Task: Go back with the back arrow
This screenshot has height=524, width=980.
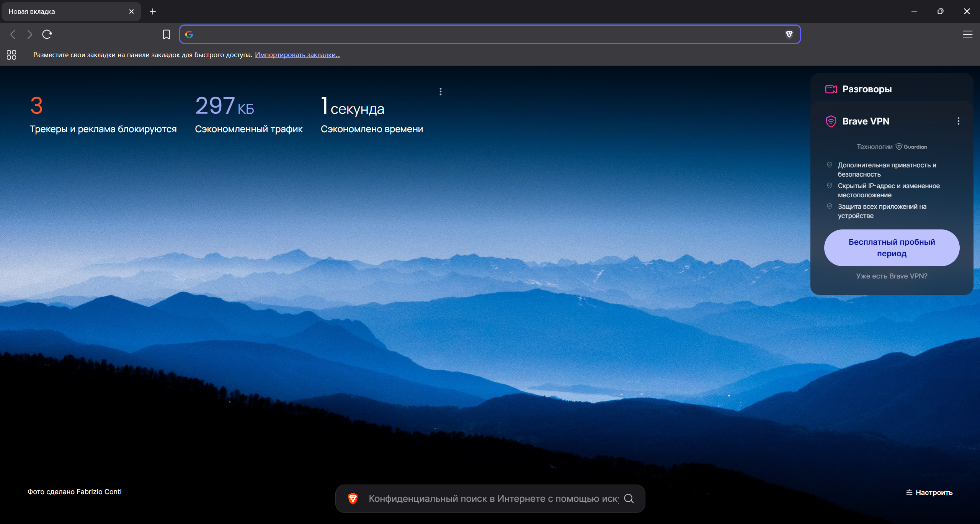Action: click(x=13, y=34)
